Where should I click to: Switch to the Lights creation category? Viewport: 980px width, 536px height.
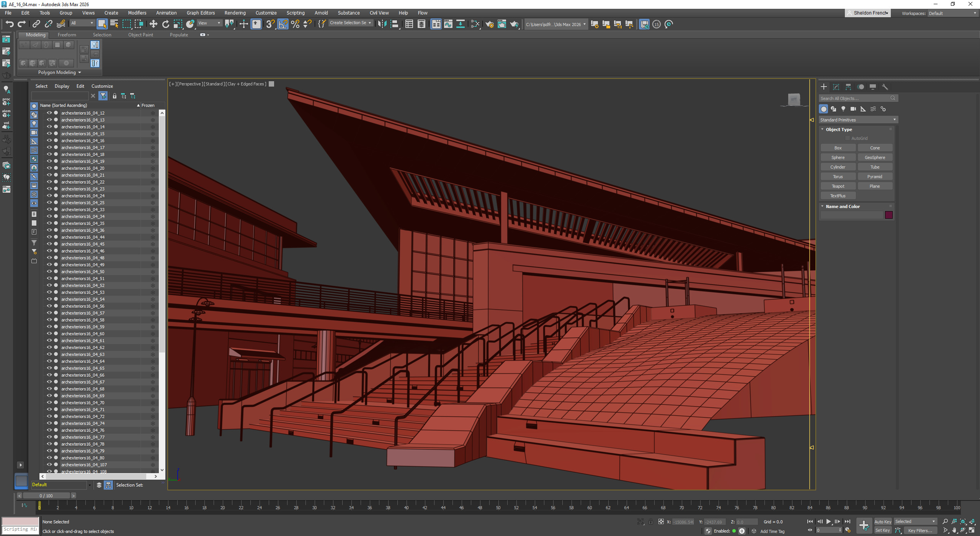click(x=843, y=109)
